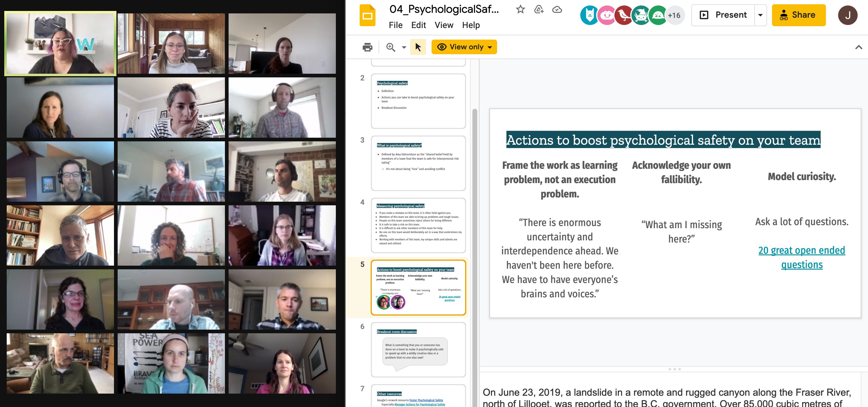This screenshot has width=868, height=407.
Task: Select slide 4 Measuring psychological safety thumbnail
Action: point(418,225)
